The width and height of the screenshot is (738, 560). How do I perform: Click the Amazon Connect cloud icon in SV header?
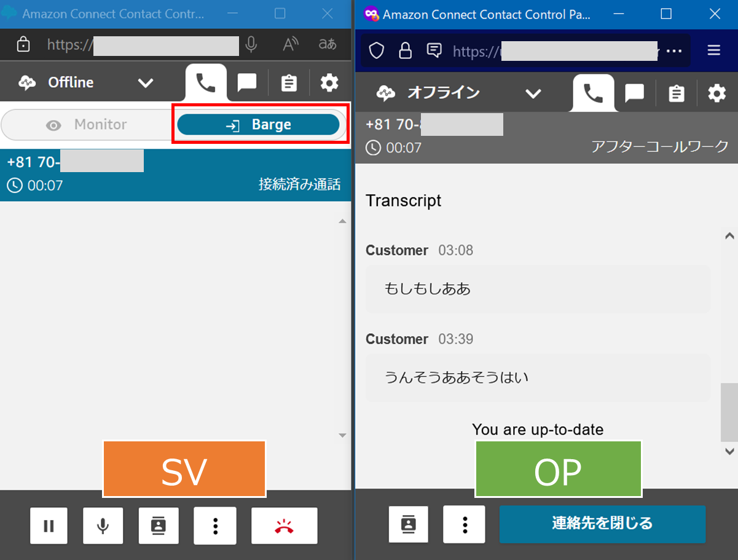pos(28,83)
